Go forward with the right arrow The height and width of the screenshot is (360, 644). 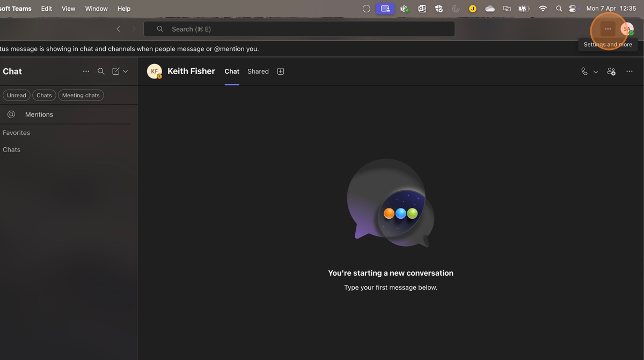coord(134,29)
